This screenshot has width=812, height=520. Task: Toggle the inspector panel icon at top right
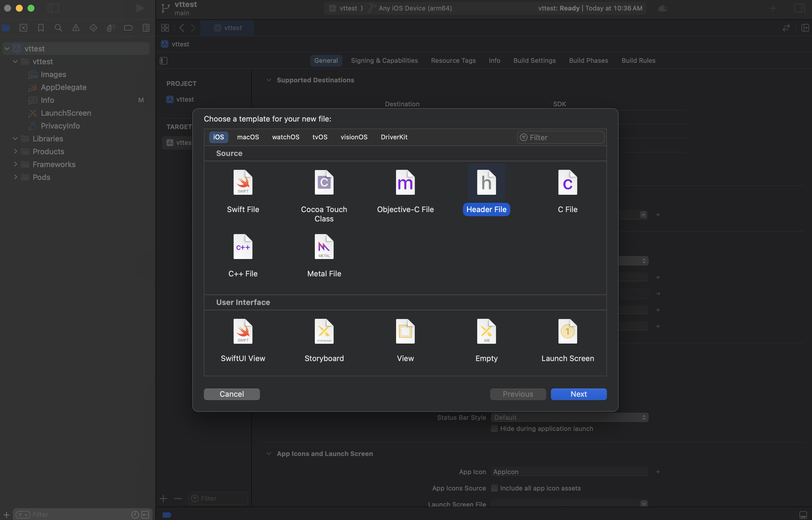(x=799, y=8)
